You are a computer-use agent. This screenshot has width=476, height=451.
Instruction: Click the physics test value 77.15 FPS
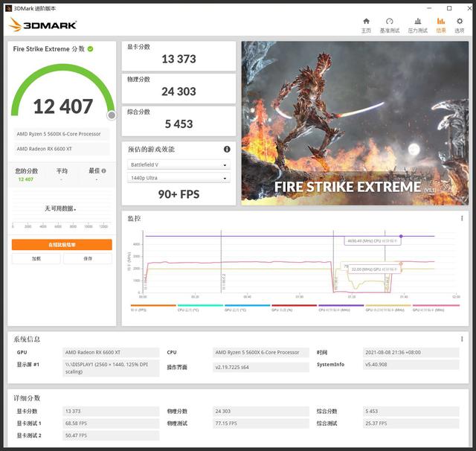pyautogui.click(x=261, y=423)
